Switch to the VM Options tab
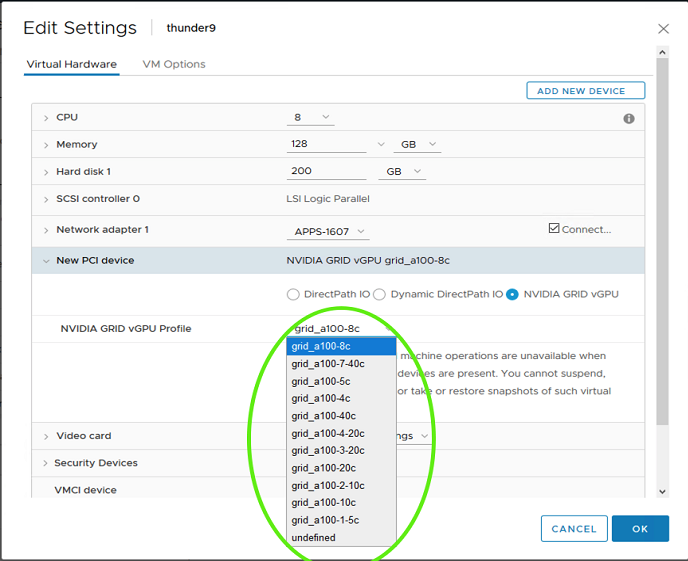The width and height of the screenshot is (688, 561). [x=174, y=64]
